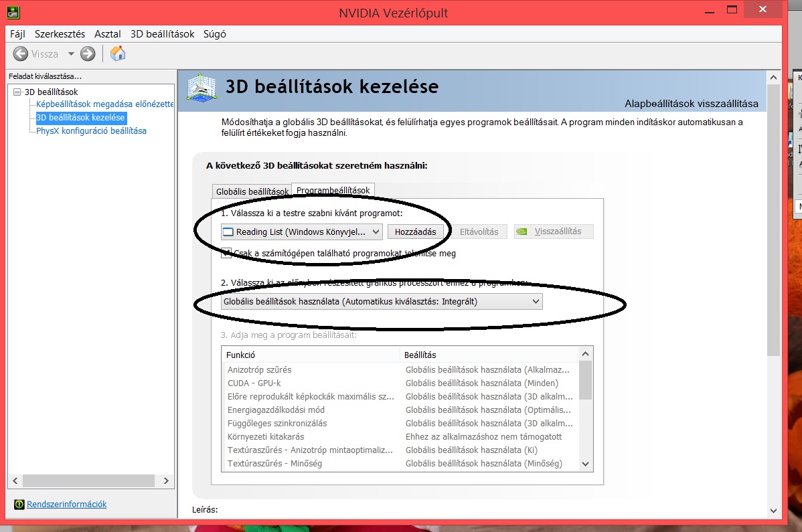Screen dimensions: 802x532
Task: Open preferred graphics processor dropdown
Action: (382, 302)
